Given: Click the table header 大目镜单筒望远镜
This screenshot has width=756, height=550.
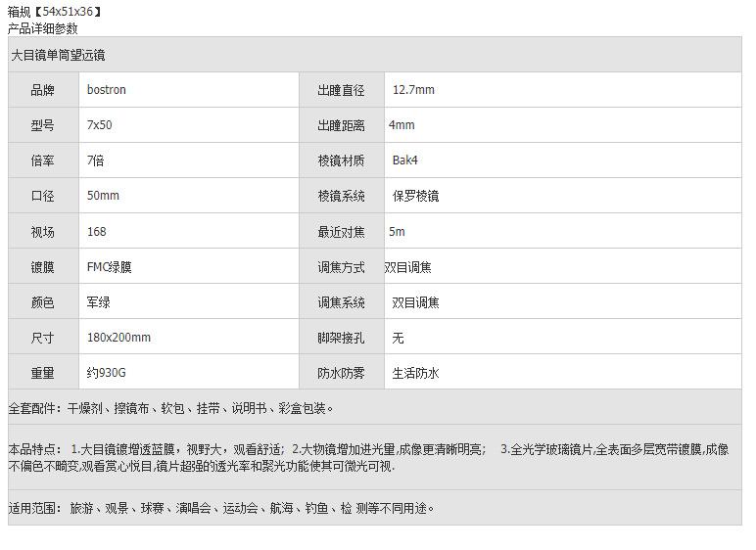Looking at the screenshot, I should click(x=58, y=56).
